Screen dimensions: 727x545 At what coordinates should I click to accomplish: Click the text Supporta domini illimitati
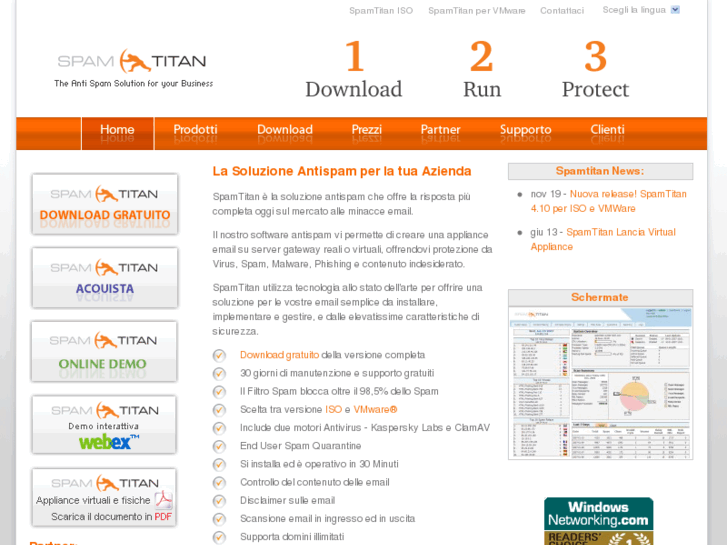pyautogui.click(x=292, y=537)
